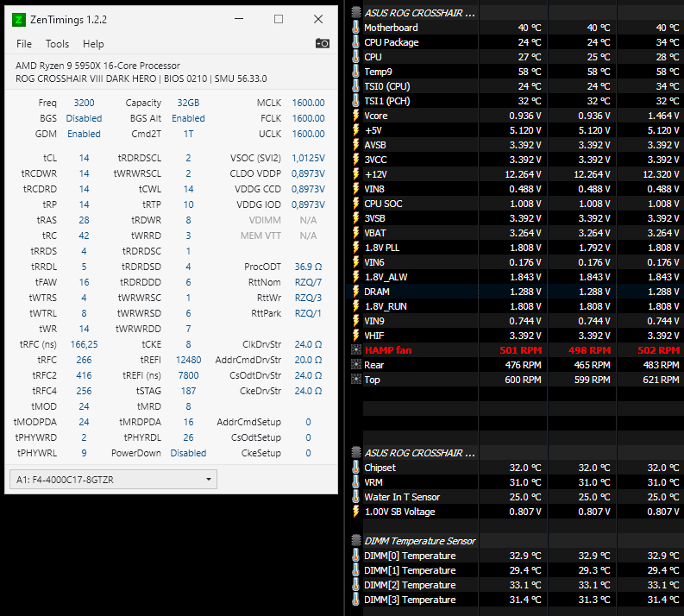Select the HAMP fan sensor label
Viewport: 684px width, 616px height.
pos(388,350)
